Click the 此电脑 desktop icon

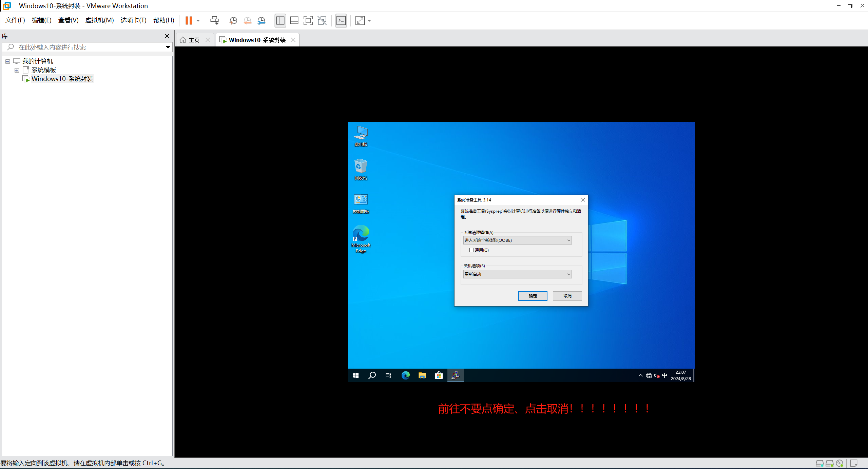tap(361, 136)
